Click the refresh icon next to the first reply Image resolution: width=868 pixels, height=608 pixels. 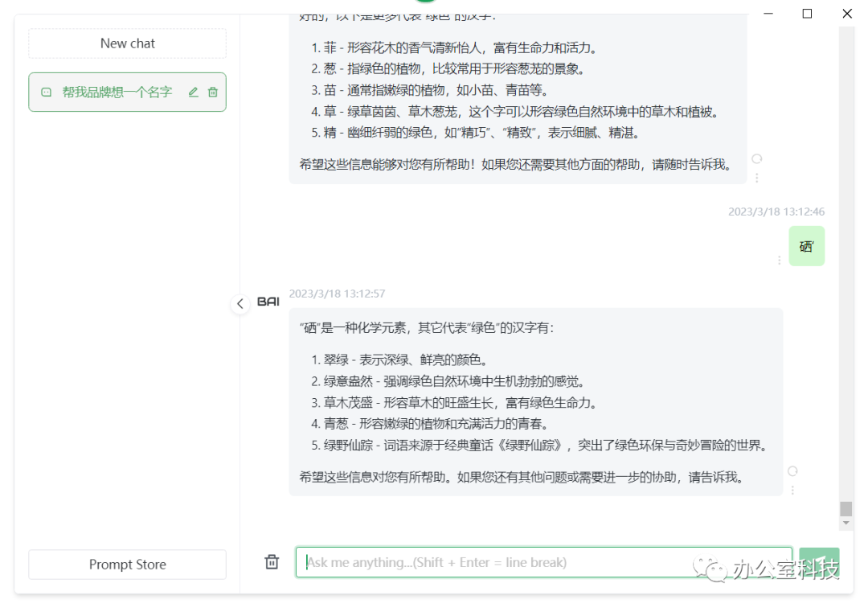(756, 159)
